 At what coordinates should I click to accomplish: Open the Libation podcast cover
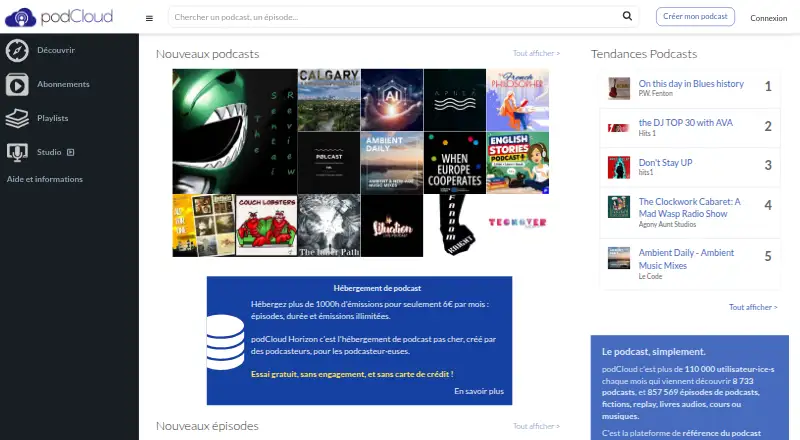(392, 226)
